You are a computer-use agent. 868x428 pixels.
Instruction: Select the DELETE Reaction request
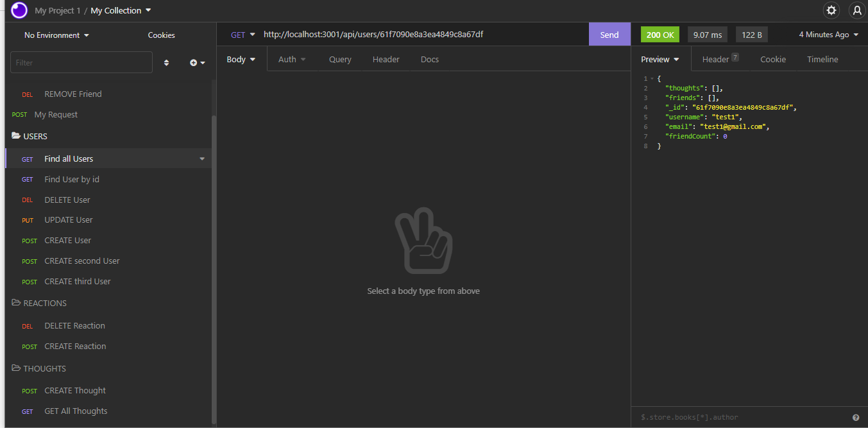(x=108, y=326)
